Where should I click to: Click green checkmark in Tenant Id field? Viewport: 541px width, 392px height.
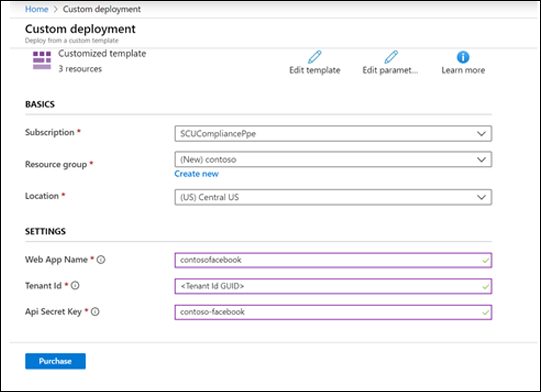click(485, 287)
